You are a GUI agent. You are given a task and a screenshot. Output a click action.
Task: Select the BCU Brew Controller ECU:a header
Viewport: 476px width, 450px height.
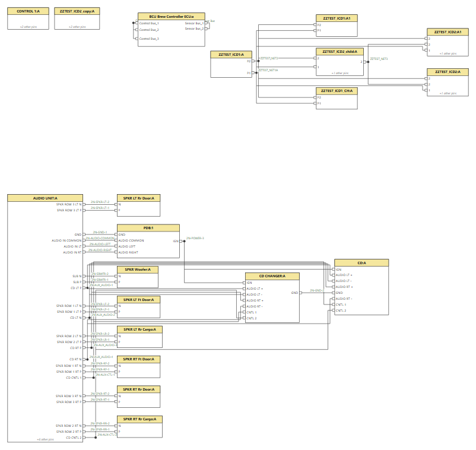[171, 17]
